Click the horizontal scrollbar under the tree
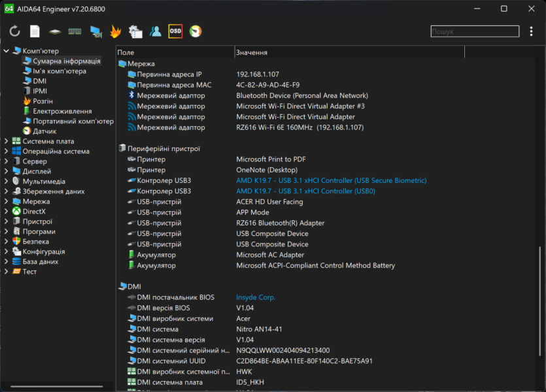 56,386
